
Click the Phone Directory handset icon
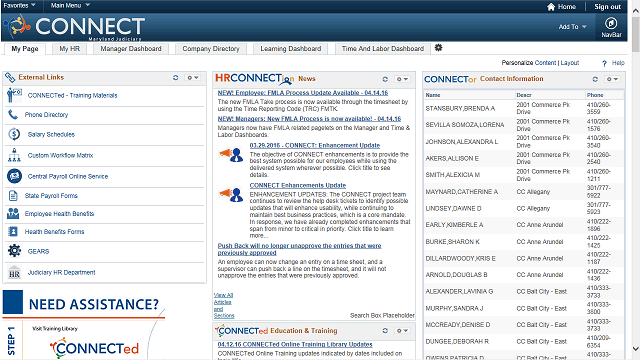click(x=13, y=115)
